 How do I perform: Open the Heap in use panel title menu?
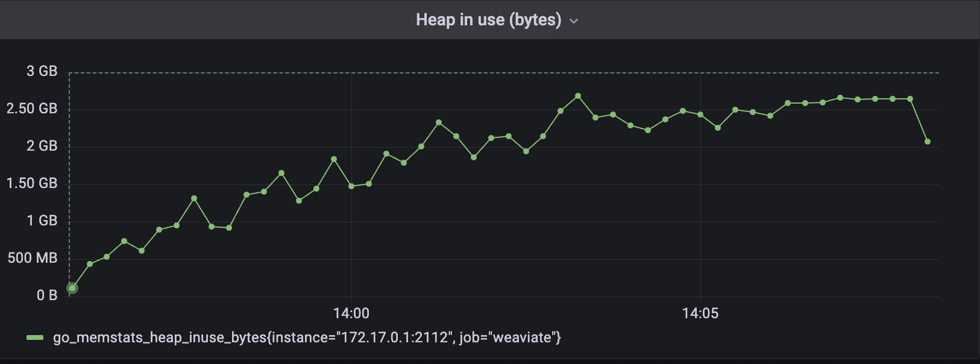(x=488, y=20)
